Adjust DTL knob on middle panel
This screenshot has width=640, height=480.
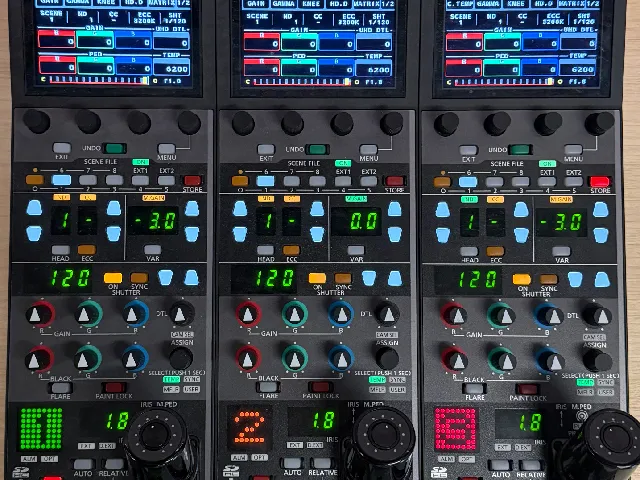387,314
